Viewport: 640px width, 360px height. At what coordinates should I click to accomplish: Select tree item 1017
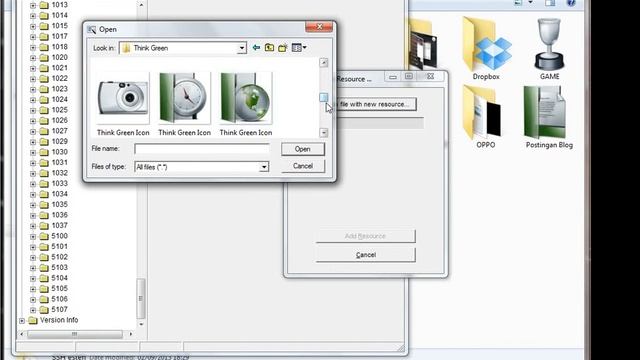click(60, 36)
